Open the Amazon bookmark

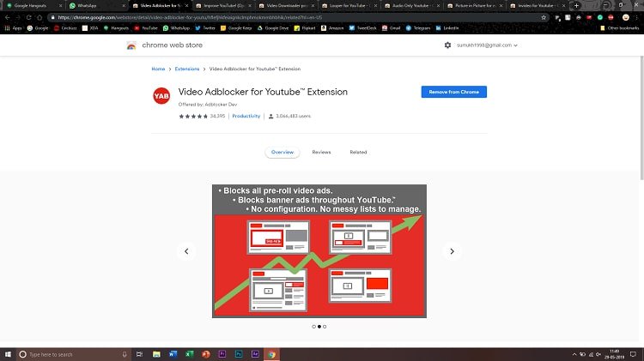pos(332,28)
